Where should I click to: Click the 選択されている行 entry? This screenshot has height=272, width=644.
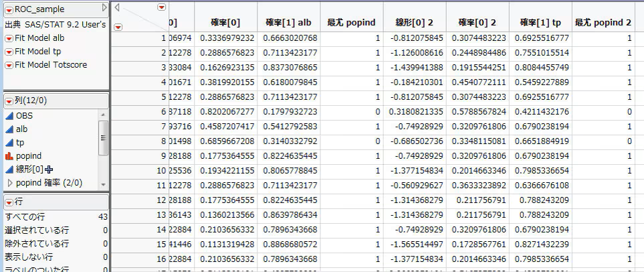click(56, 230)
